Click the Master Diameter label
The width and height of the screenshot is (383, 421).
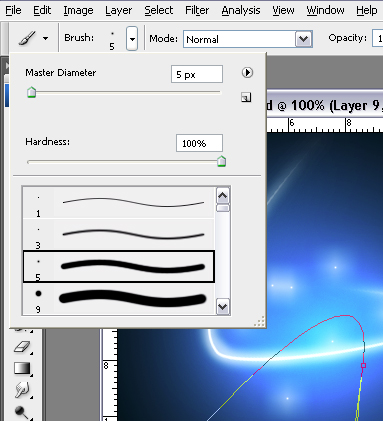pyautogui.click(x=61, y=73)
